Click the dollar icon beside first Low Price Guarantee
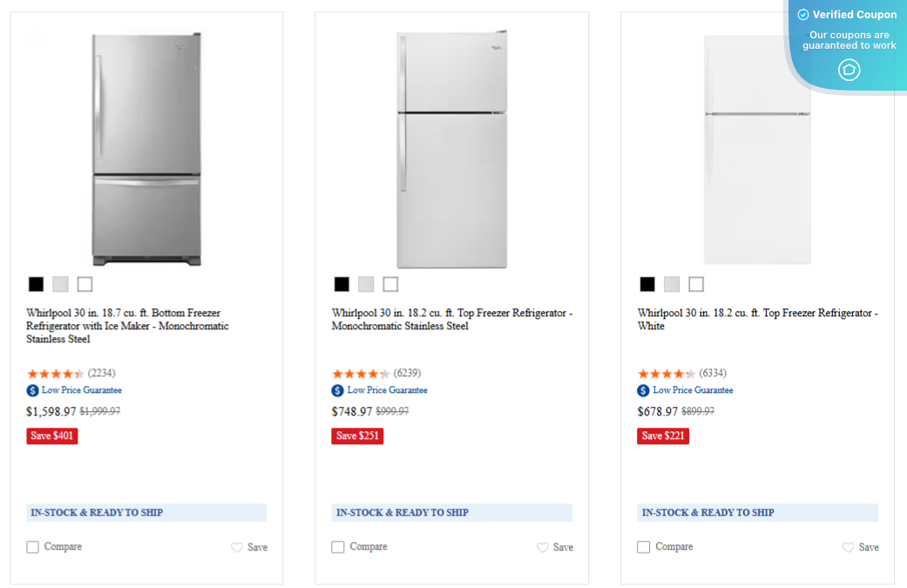The width and height of the screenshot is (907, 588). (32, 389)
